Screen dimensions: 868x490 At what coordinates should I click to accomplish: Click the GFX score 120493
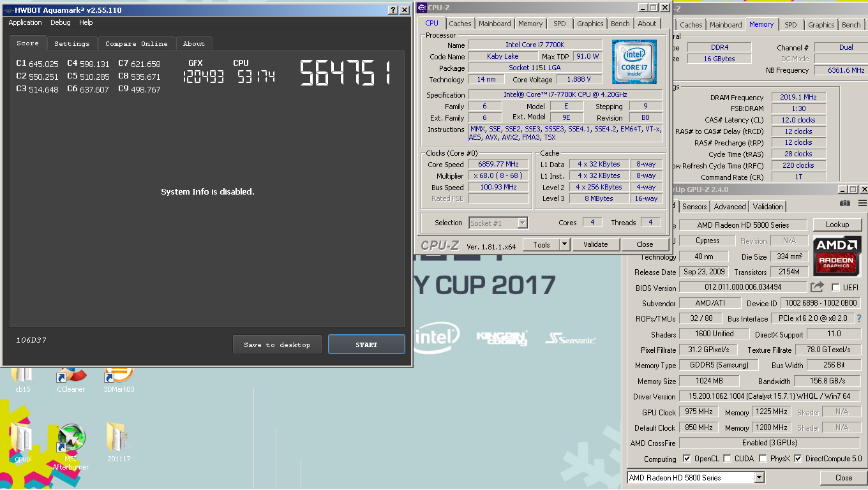tap(202, 77)
